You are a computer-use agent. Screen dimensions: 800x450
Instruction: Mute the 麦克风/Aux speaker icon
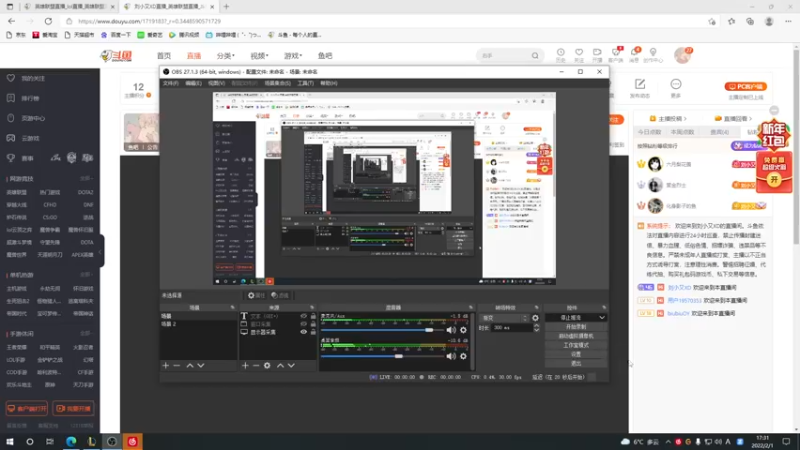pyautogui.click(x=451, y=330)
